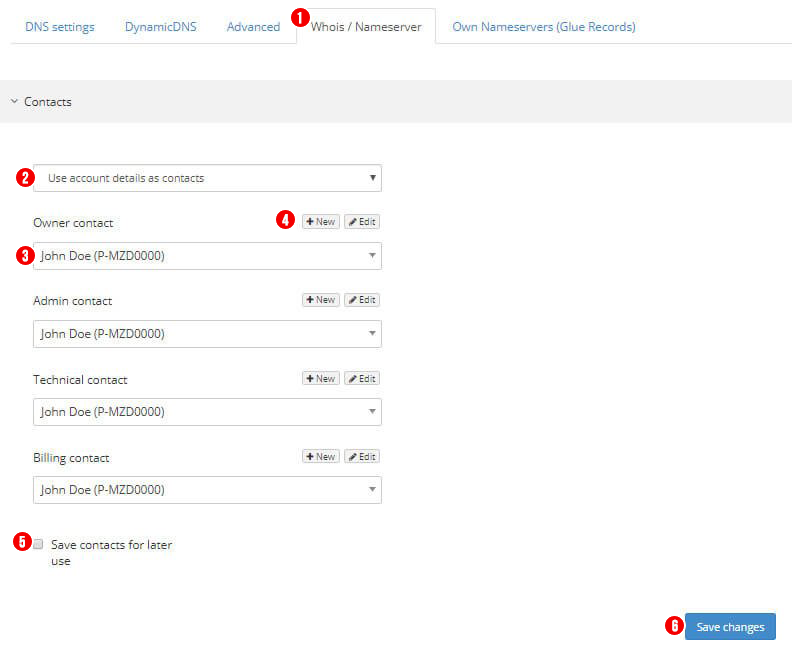Switch to the DynamicDNS tab
Viewport: 792px width, 648px height.
[161, 27]
